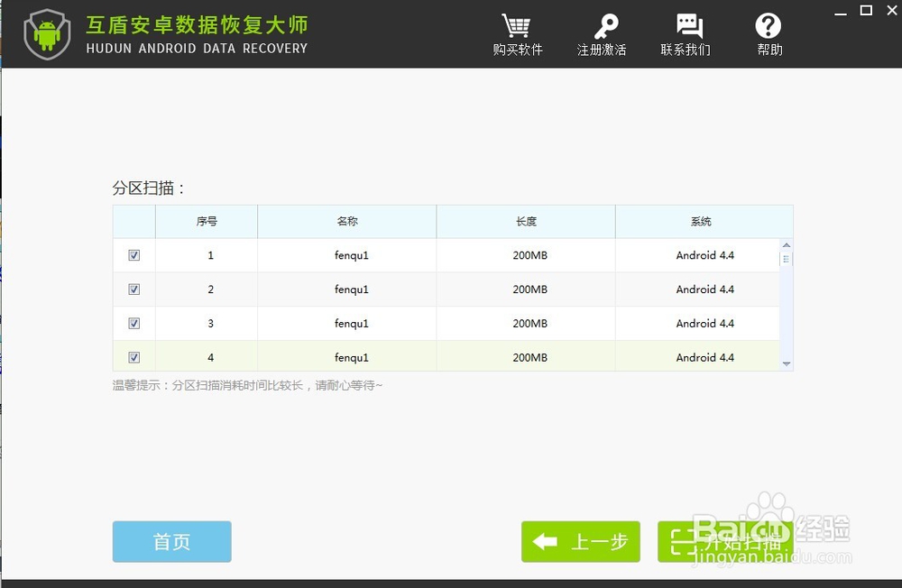902x588 pixels.
Task: Select the 联系我们 navigation label
Action: [686, 51]
